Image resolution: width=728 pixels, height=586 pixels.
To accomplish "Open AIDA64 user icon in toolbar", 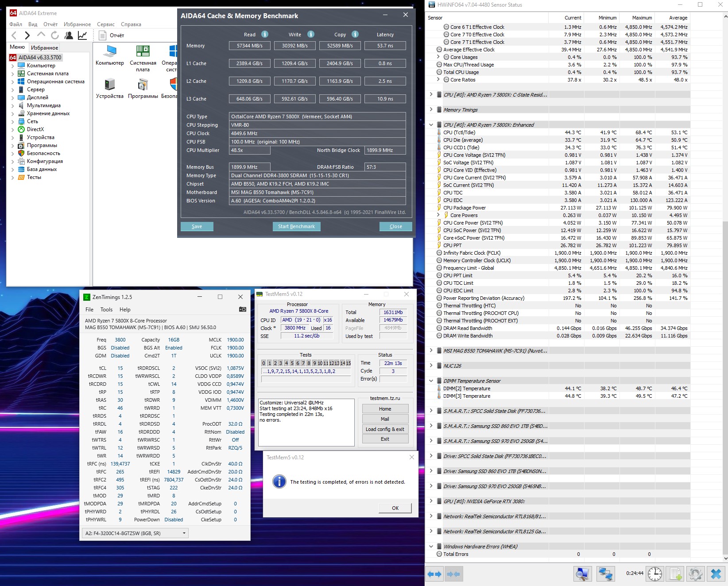I will [69, 35].
